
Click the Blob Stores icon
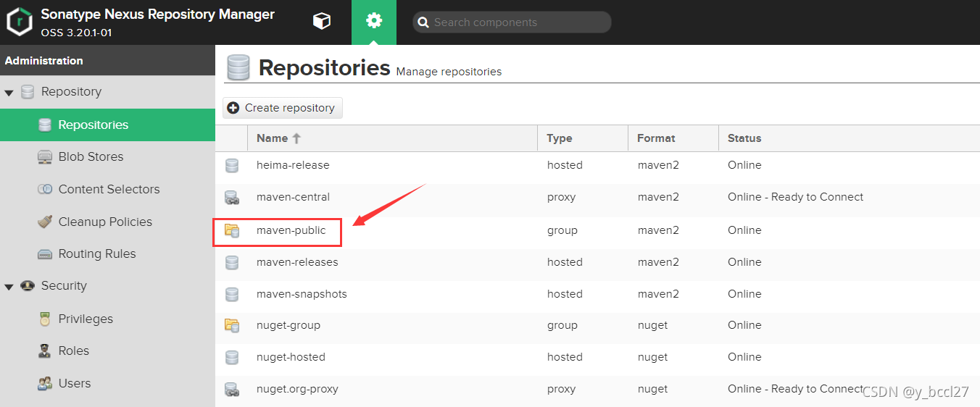[x=45, y=157]
